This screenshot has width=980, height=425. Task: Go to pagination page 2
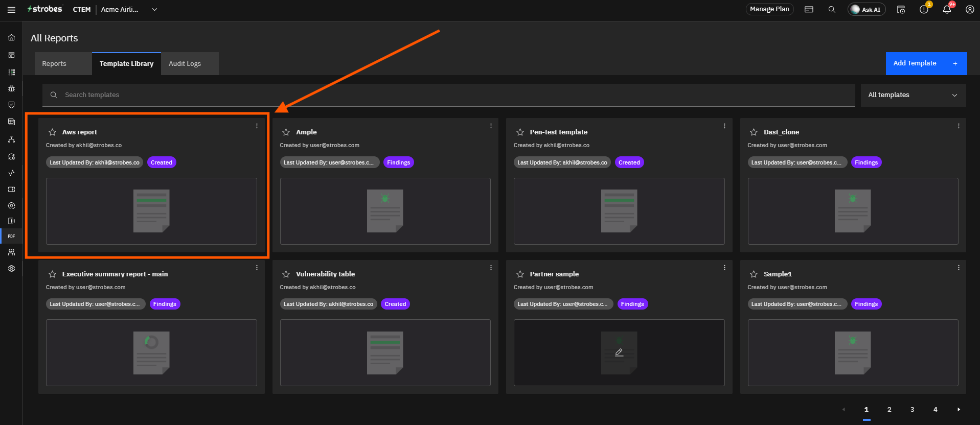pyautogui.click(x=889, y=409)
